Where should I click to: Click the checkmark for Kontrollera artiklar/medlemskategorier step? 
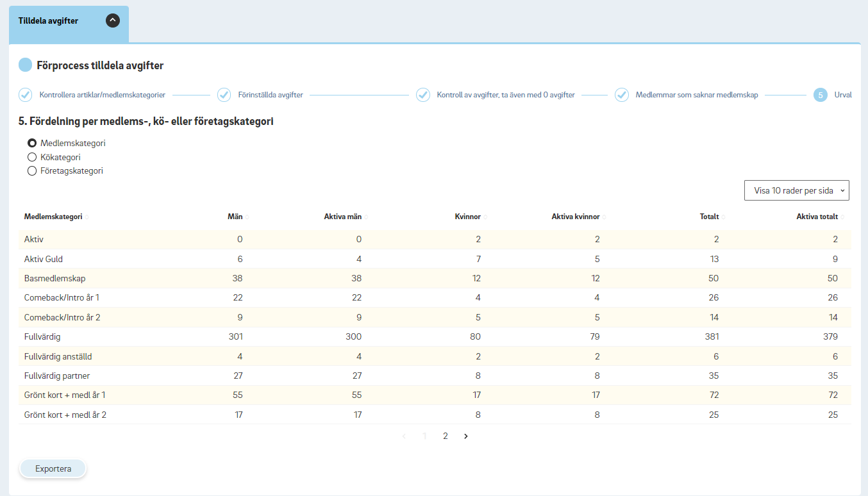click(x=25, y=95)
